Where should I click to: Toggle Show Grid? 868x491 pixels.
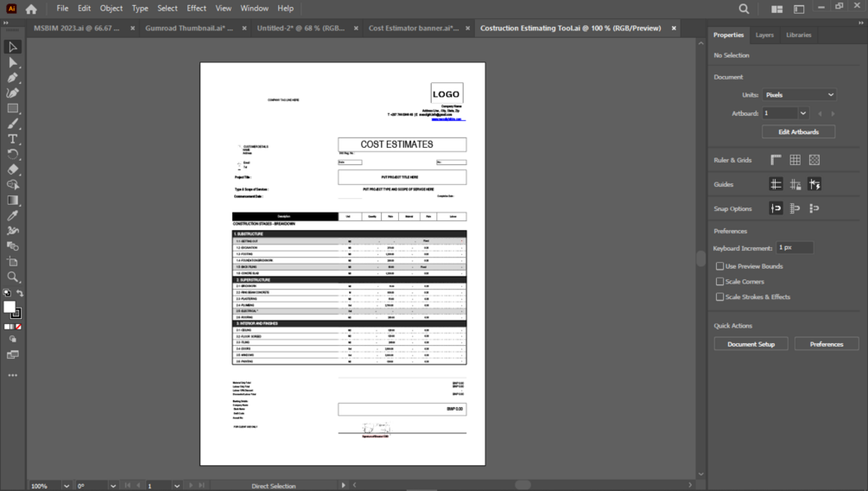click(795, 160)
